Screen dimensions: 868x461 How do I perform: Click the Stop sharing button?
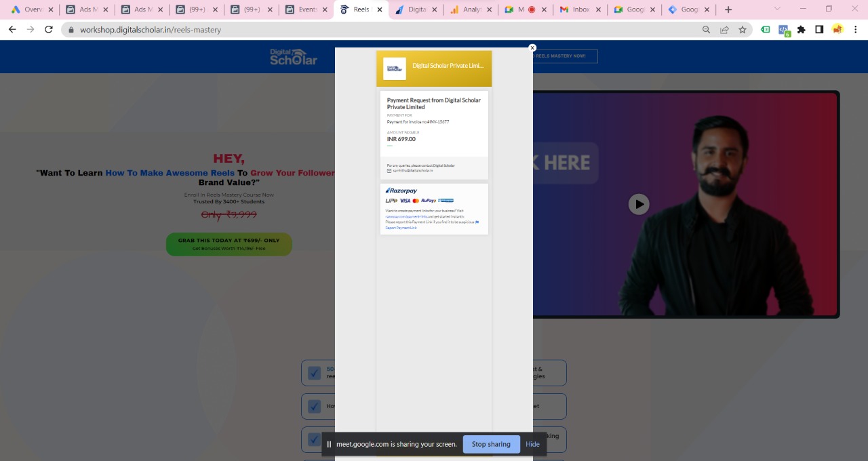(x=491, y=444)
